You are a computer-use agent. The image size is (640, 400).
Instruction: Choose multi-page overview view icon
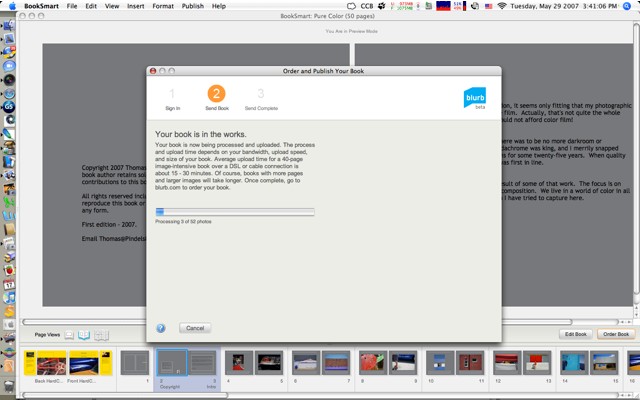pos(101,335)
